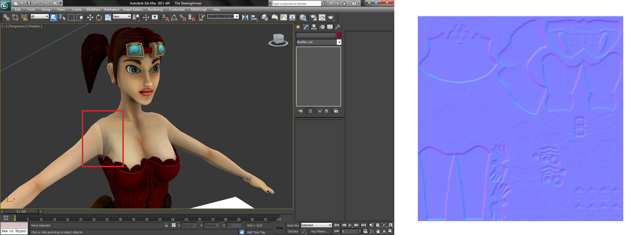Open the Rendering menu
Screen dimensions: 644x235
click(x=155, y=10)
